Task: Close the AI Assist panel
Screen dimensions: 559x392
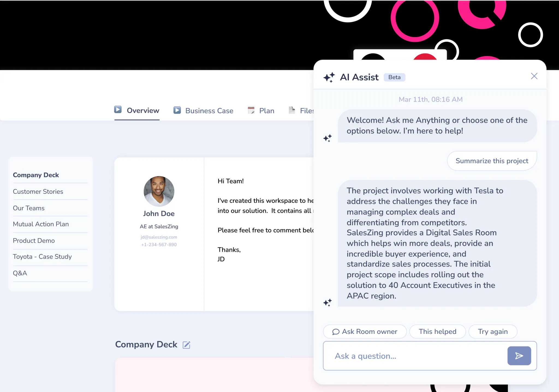Action: (x=534, y=76)
